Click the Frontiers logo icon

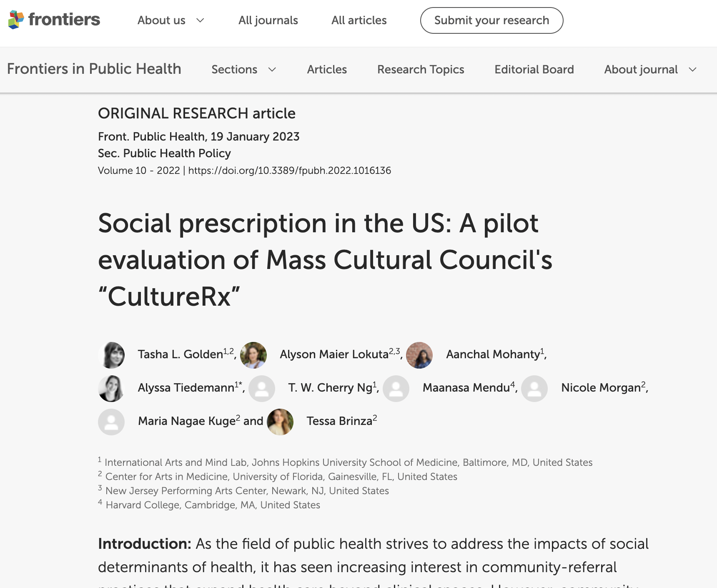tap(16, 20)
